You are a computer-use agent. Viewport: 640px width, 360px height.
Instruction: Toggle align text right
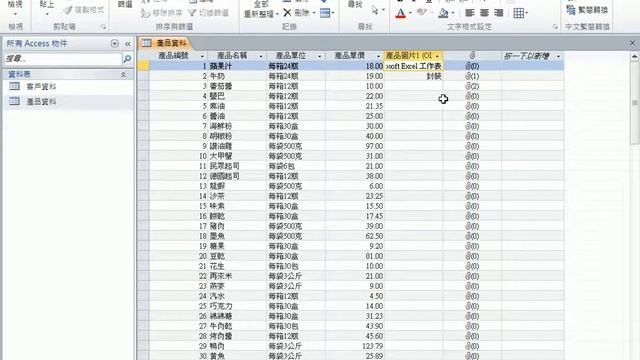pos(498,13)
